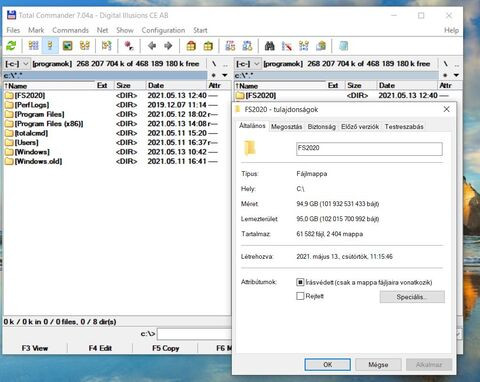The image size is (480, 382).
Task: Open the FTP connect toolbar icon
Action: pyautogui.click(x=230, y=46)
